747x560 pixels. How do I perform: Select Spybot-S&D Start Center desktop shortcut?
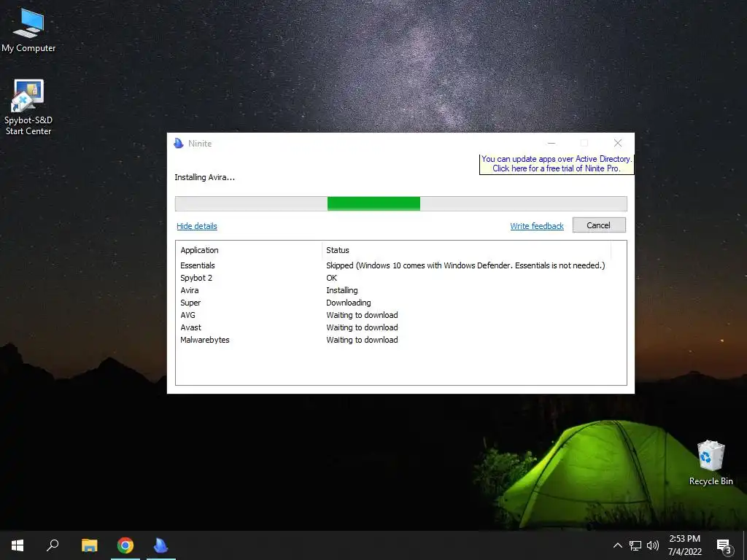pos(28,107)
